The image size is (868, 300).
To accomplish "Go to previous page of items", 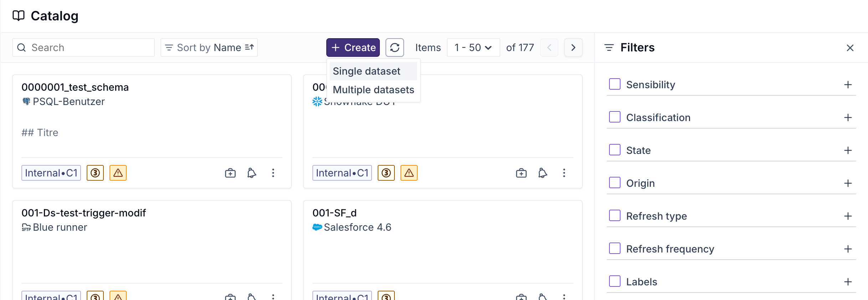I will [549, 47].
